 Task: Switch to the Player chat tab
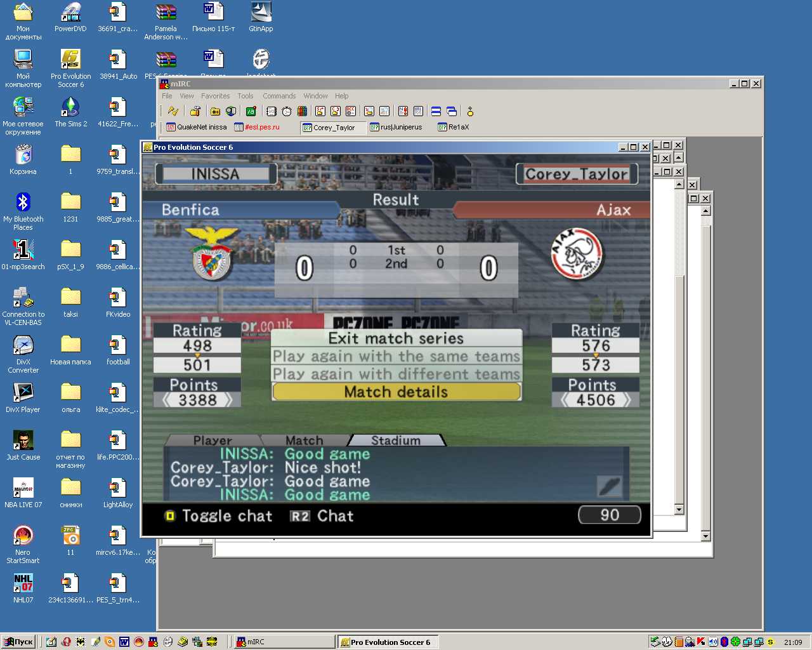click(213, 441)
